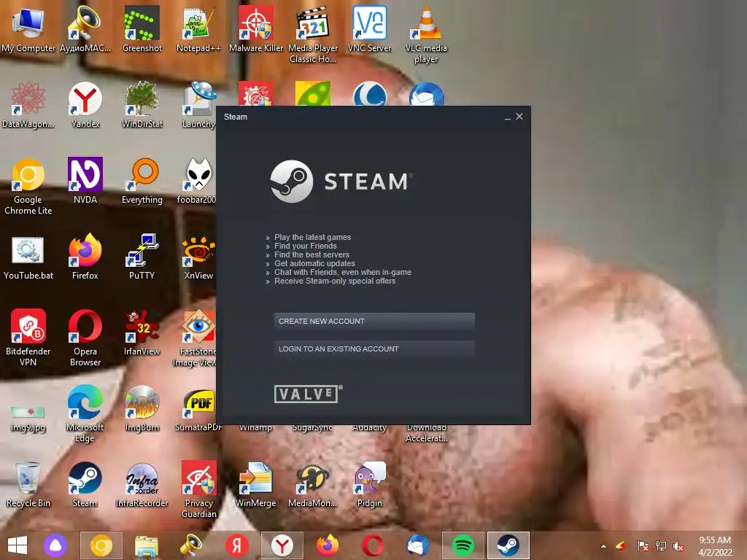Open the Recycle Bin
Viewport: 747px width, 560px height.
[28, 484]
